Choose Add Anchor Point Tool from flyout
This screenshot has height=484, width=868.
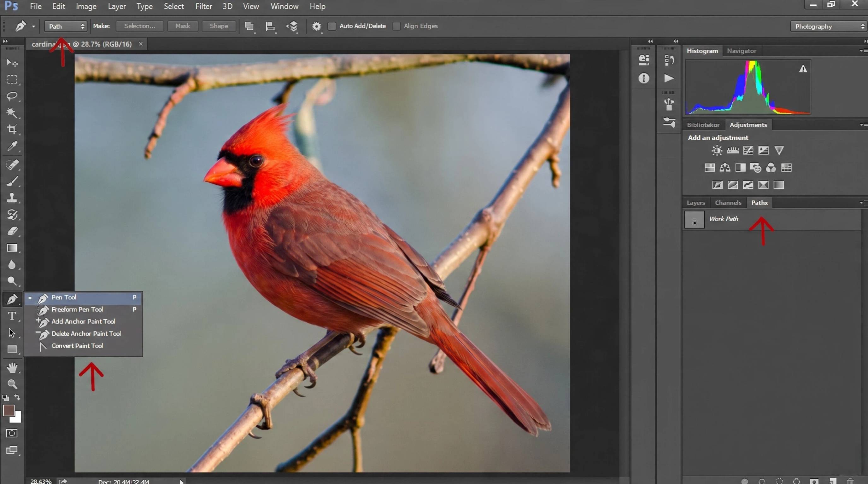(x=83, y=321)
